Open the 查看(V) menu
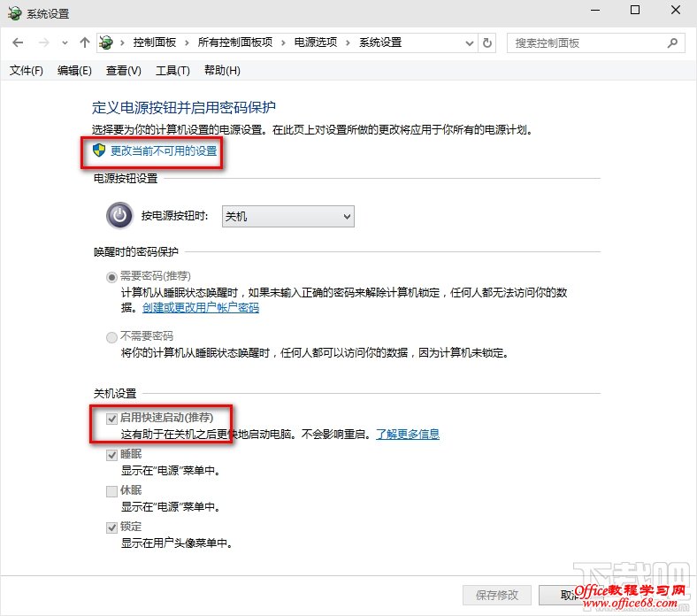The width and height of the screenshot is (697, 616). point(123,70)
